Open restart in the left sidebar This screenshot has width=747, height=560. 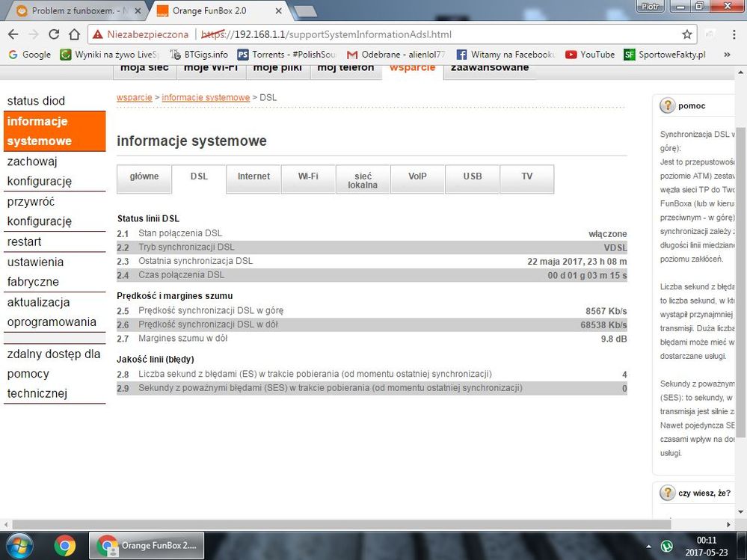25,241
